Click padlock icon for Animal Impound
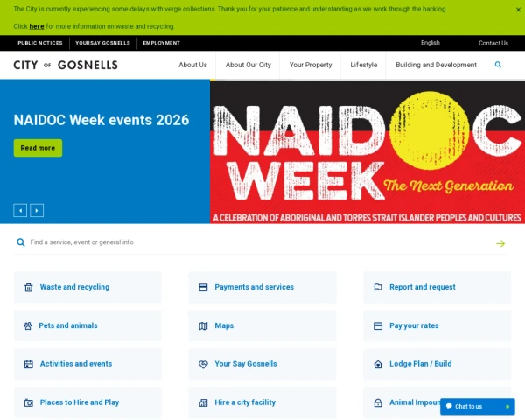Image resolution: width=525 pixels, height=420 pixels. coord(378,402)
